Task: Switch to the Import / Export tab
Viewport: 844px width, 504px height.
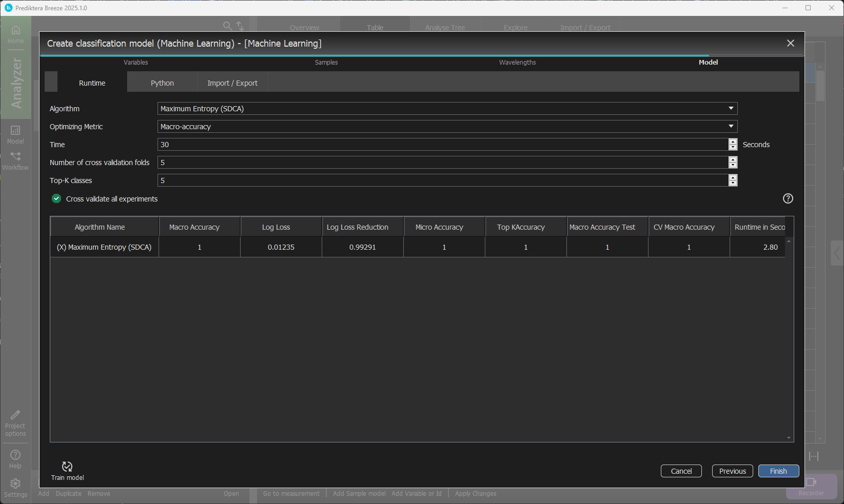Action: [x=232, y=83]
